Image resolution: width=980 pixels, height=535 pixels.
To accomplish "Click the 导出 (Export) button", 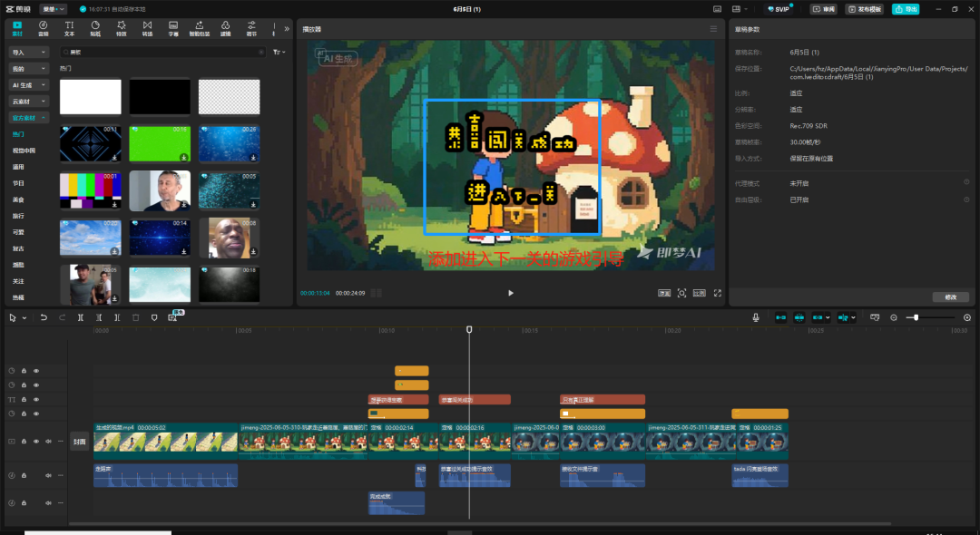I will coord(905,9).
